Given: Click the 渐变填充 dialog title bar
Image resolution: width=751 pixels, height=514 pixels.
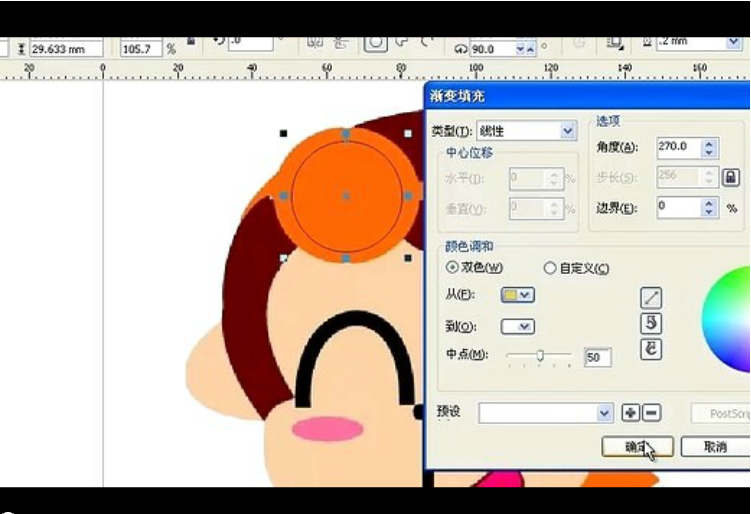Looking at the screenshot, I should pyautogui.click(x=588, y=96).
